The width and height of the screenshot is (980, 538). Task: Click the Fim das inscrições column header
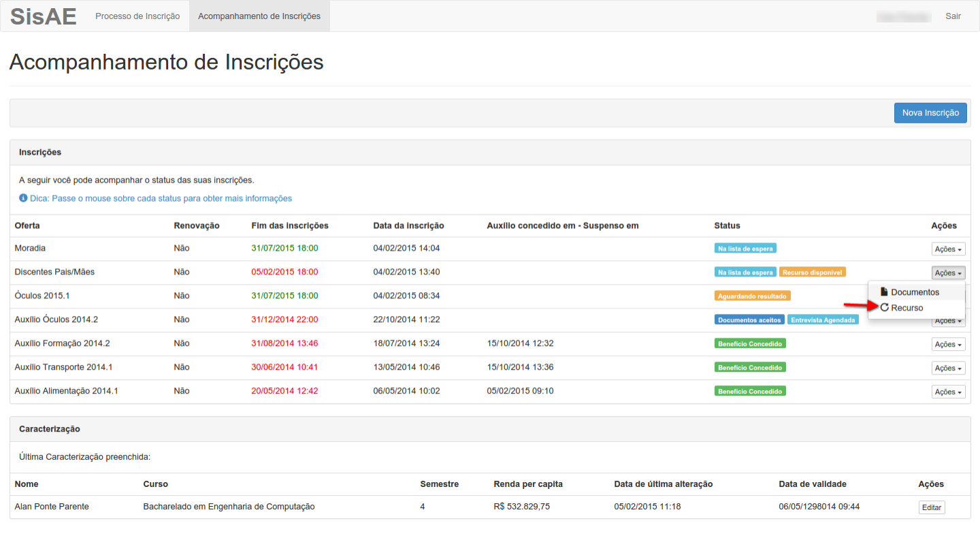tap(290, 225)
